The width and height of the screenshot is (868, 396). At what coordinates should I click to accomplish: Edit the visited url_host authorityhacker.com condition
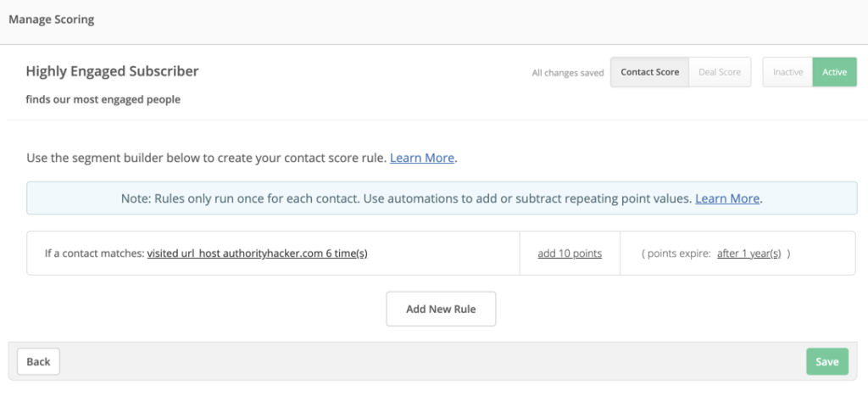click(257, 254)
